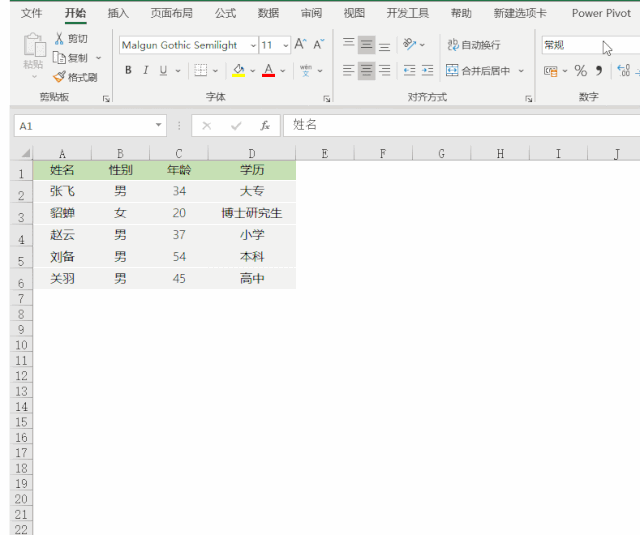Click the increase indent icon
The image size is (640, 535).
tap(427, 70)
